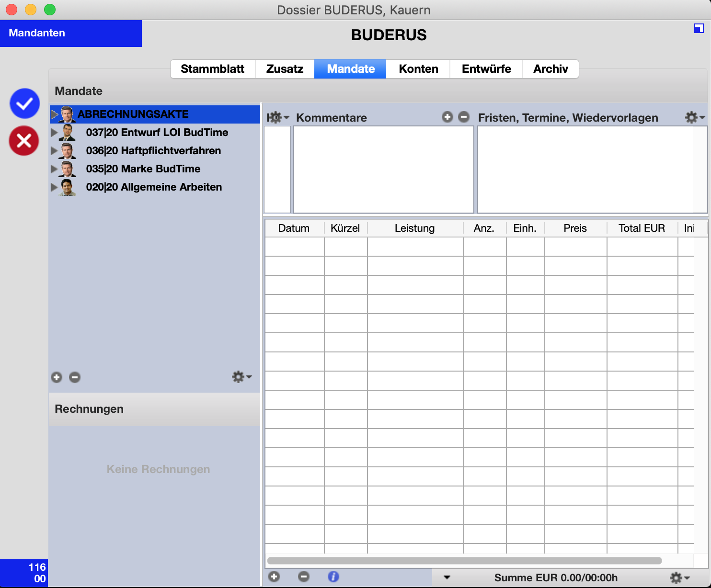
Task: Click the blue Mandanten button
Action: coord(71,33)
